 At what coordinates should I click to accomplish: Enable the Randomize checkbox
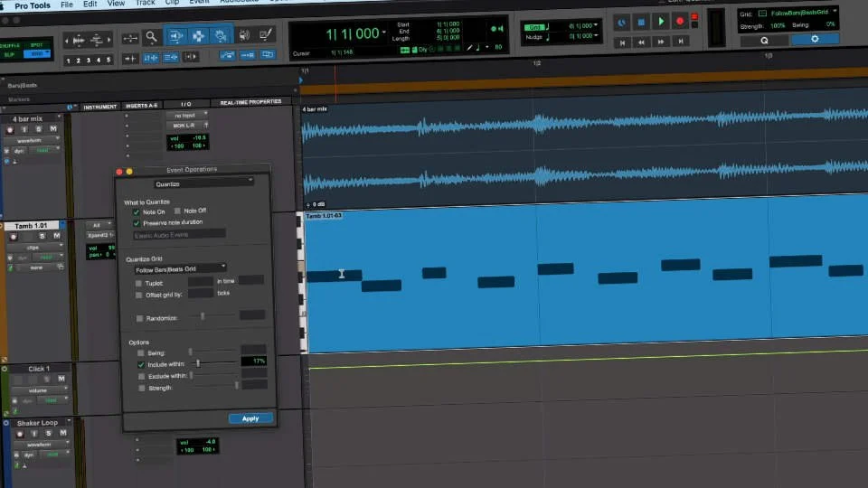tap(139, 318)
